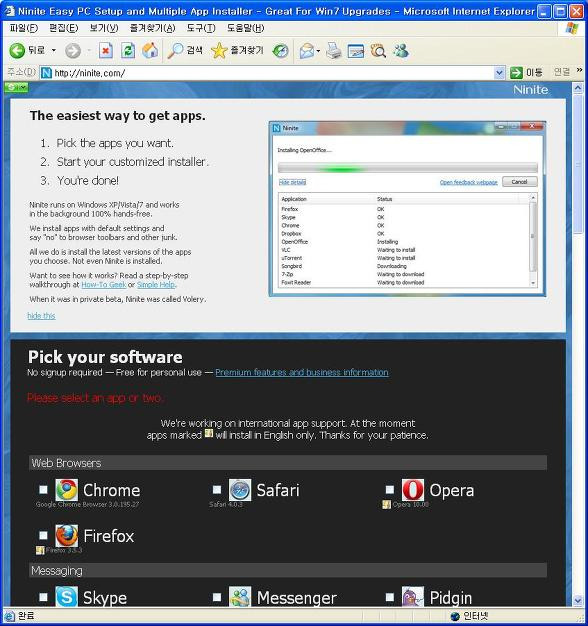Click the Pidgin bird icon
588x626 pixels.
[413, 596]
